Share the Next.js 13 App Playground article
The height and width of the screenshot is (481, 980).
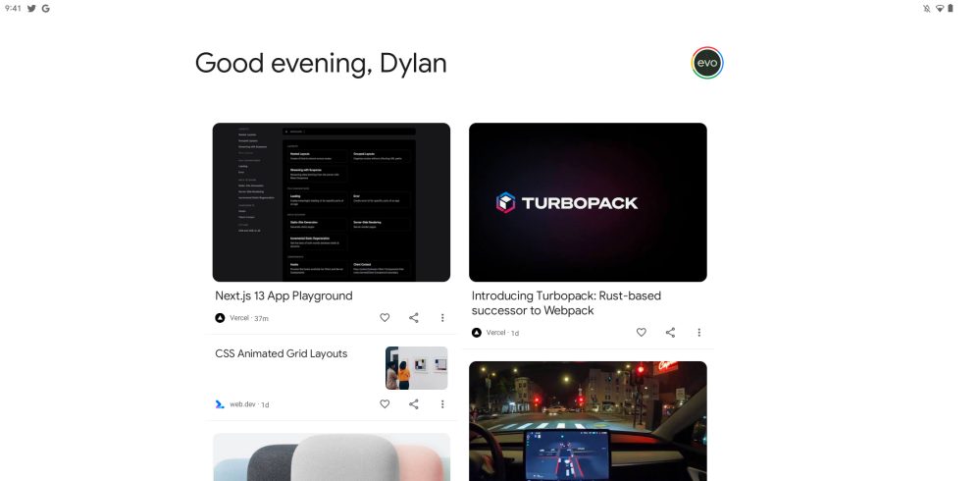point(414,318)
